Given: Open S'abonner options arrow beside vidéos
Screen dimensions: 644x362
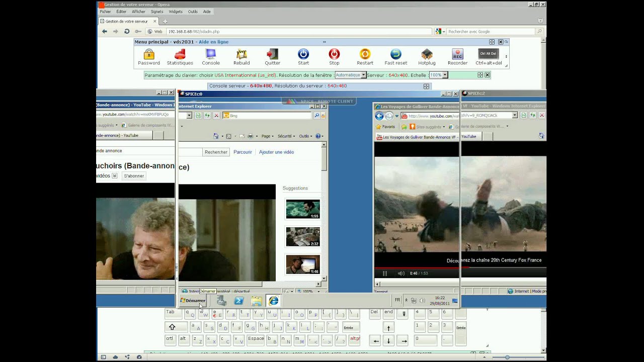Looking at the screenshot, I should (x=115, y=176).
